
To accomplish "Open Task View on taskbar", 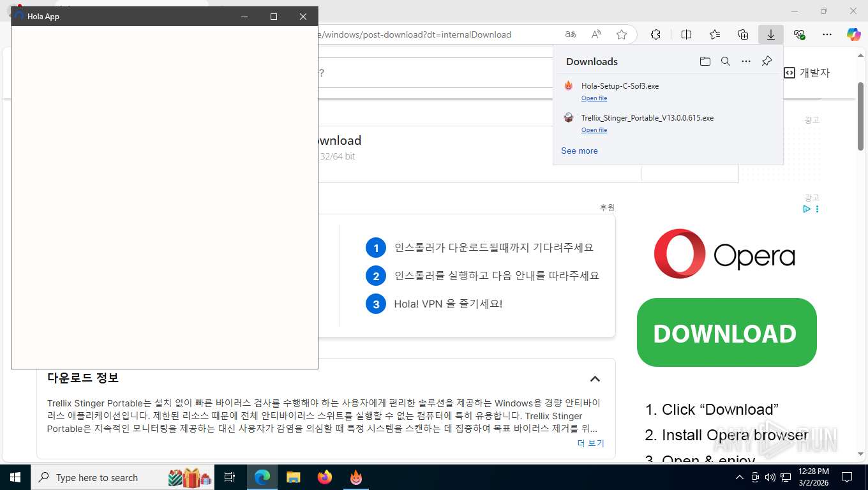I will pyautogui.click(x=230, y=477).
